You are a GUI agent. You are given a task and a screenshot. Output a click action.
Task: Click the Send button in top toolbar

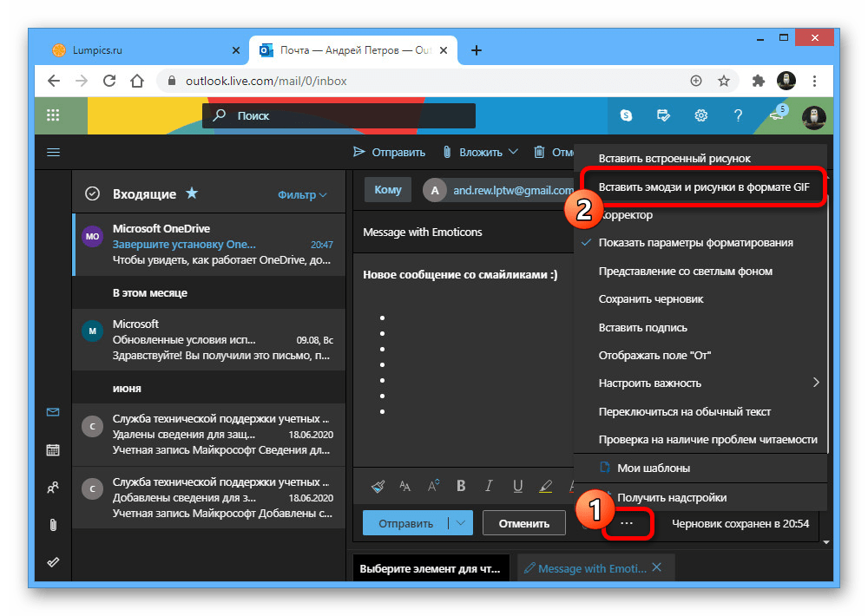click(389, 152)
